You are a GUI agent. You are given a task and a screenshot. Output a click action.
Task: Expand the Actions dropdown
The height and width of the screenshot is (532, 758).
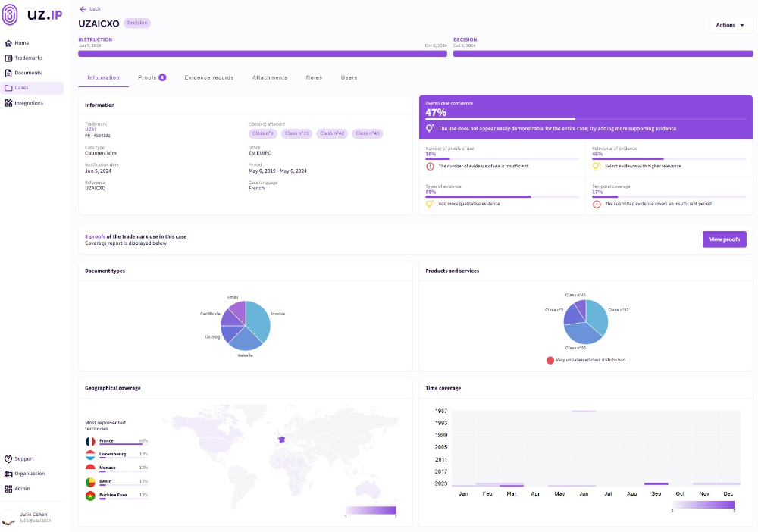730,25
